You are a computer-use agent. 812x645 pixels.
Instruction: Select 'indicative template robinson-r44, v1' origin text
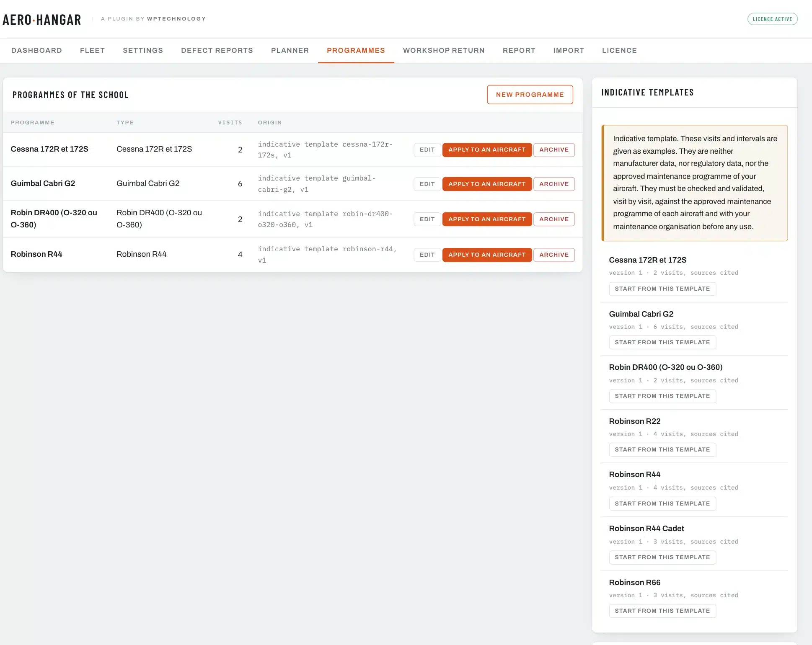point(327,255)
